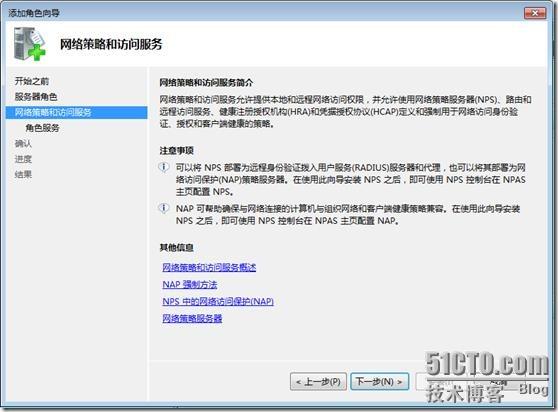558x412 pixels.
Task: Select 开始之前 in the sidebar
Action: point(32,81)
